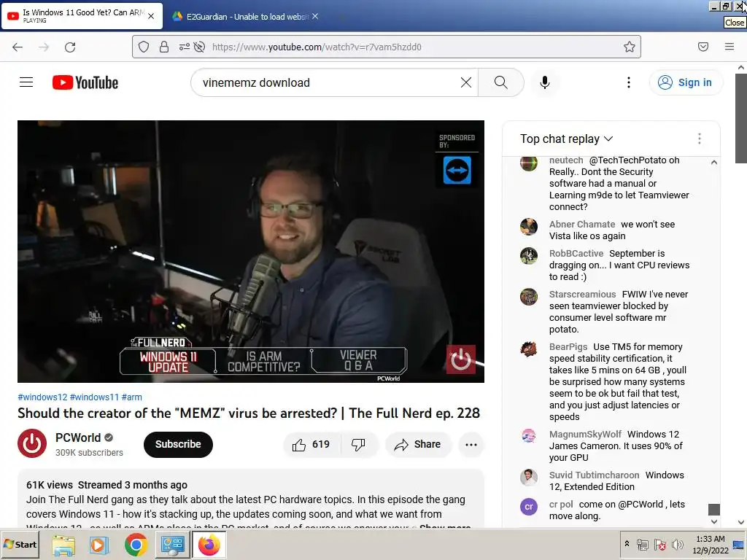The height and width of the screenshot is (560, 747).
Task: Click the red power watermark in video
Action: tap(461, 359)
